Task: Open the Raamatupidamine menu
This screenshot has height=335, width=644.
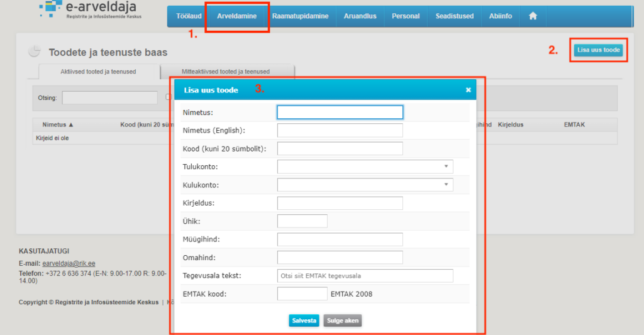Action: [300, 16]
